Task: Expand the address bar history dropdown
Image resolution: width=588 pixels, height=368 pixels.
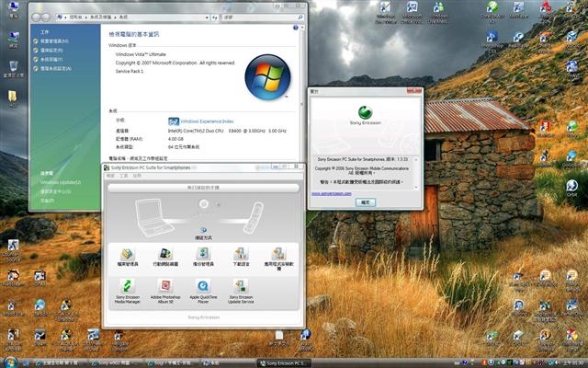Action: [207, 17]
